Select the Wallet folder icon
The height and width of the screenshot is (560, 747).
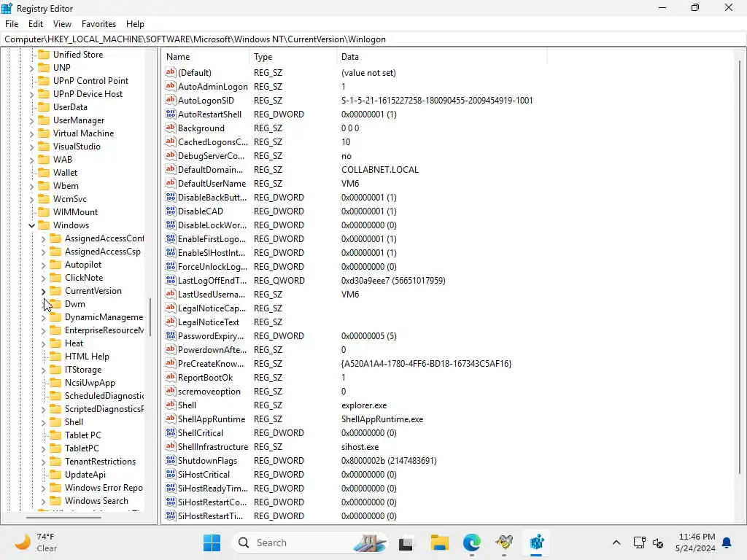pos(44,172)
